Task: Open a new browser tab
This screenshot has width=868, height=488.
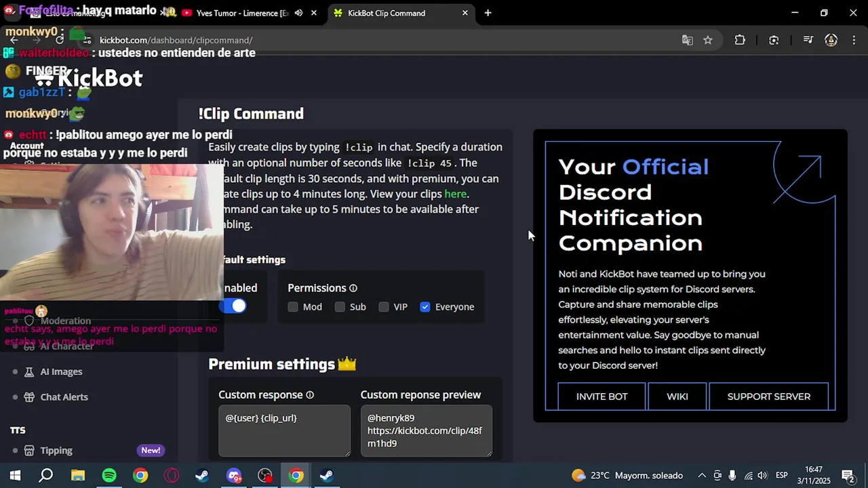Action: (488, 13)
